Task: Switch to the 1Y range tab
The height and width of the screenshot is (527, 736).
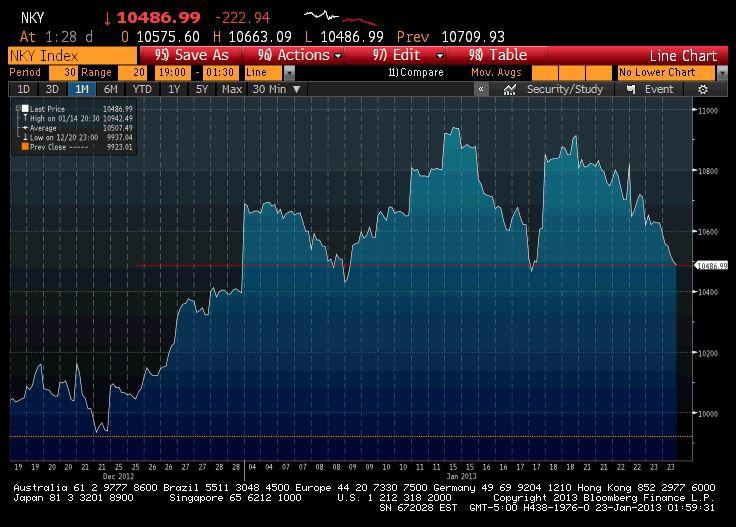Action: 174,89
